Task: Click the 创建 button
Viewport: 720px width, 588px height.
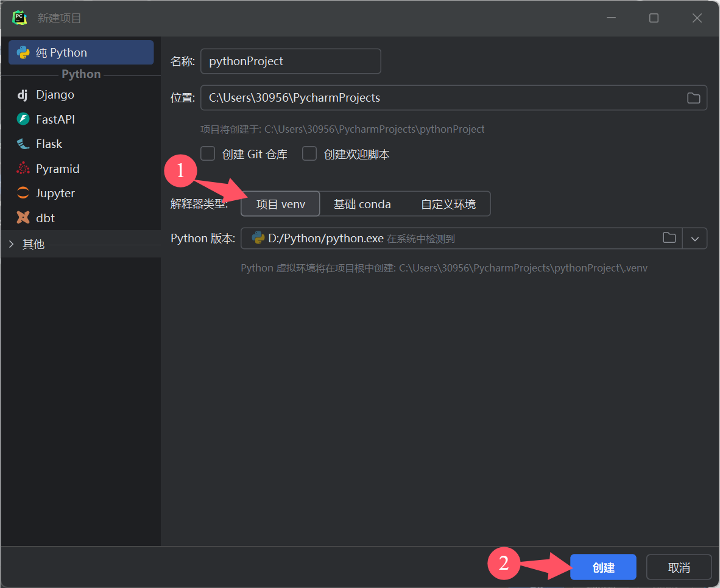Action: pyautogui.click(x=604, y=568)
